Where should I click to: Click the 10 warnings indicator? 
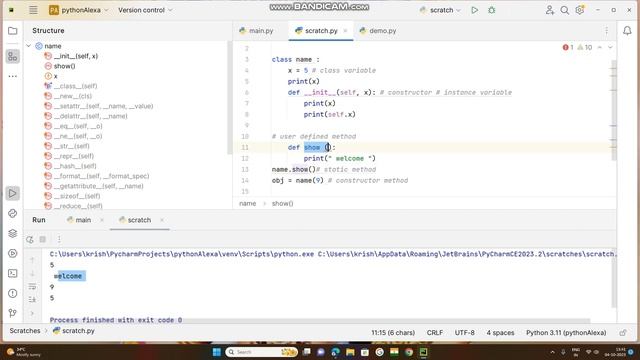pos(584,47)
